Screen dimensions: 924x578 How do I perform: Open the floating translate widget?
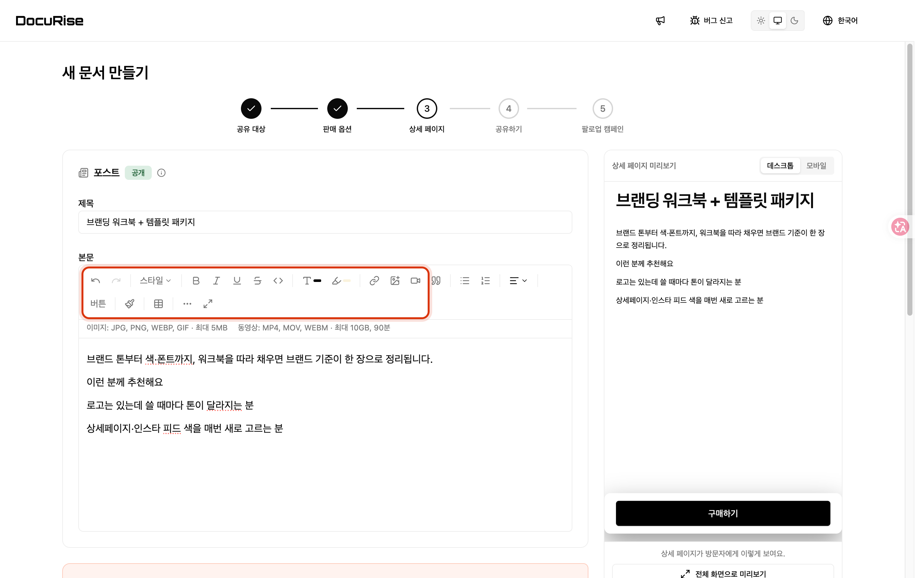[x=900, y=227]
